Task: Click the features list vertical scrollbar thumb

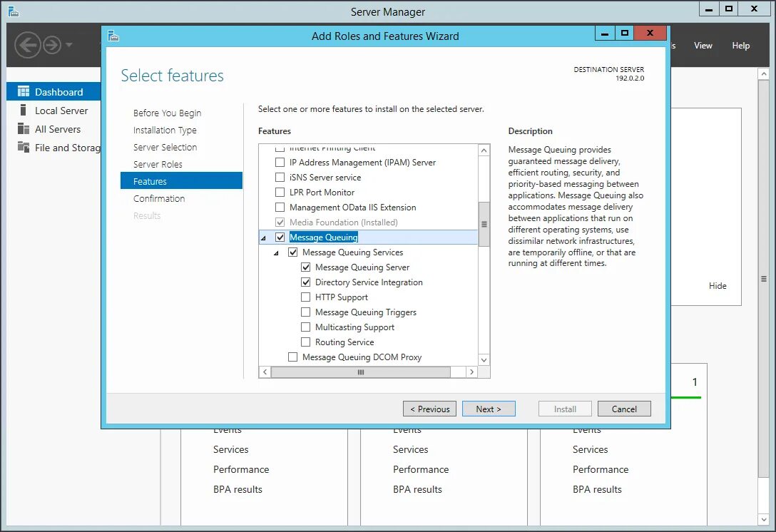Action: 484,224
